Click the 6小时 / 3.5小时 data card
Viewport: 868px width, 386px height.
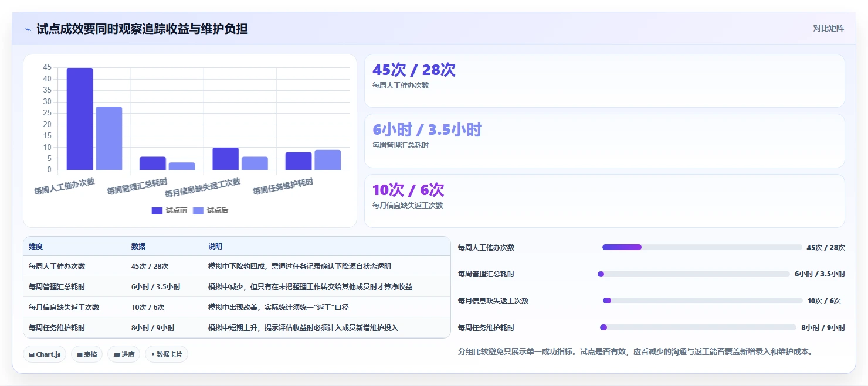604,141
